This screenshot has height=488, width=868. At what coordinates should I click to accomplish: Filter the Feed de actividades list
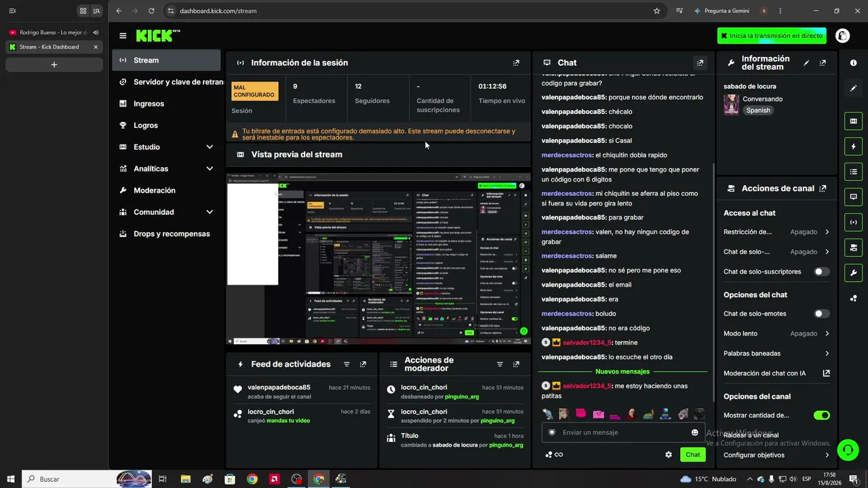pos(347,364)
